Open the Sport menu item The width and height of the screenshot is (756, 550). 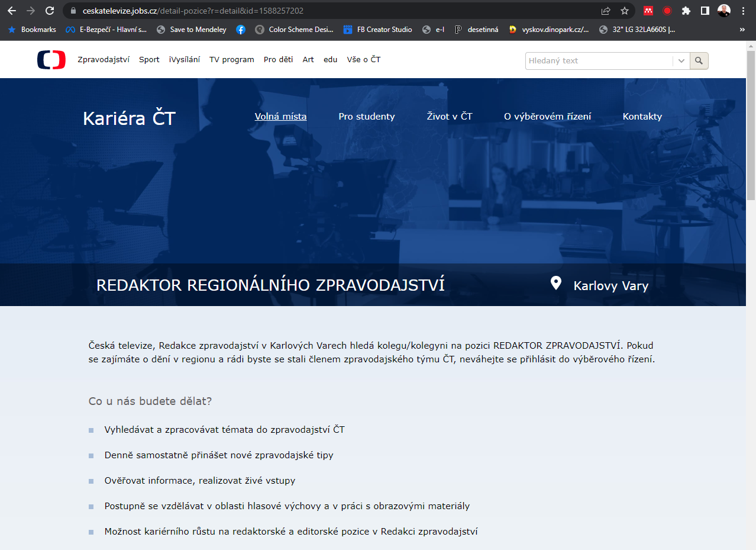point(149,59)
